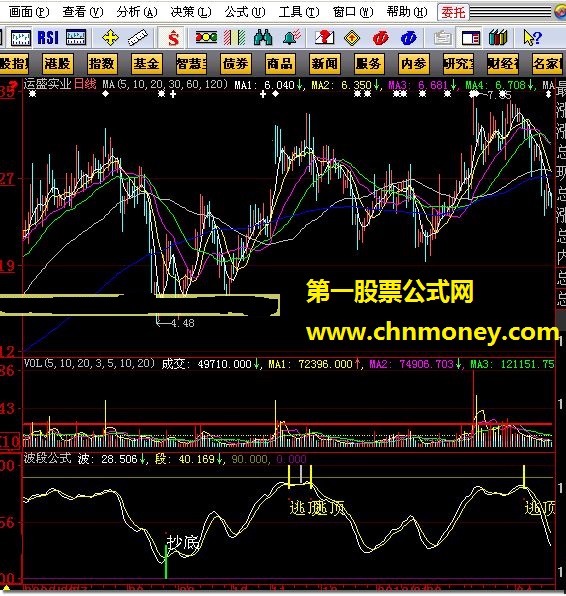Open the 工具(T) menu
Screen dimensions: 566x596
point(299,12)
